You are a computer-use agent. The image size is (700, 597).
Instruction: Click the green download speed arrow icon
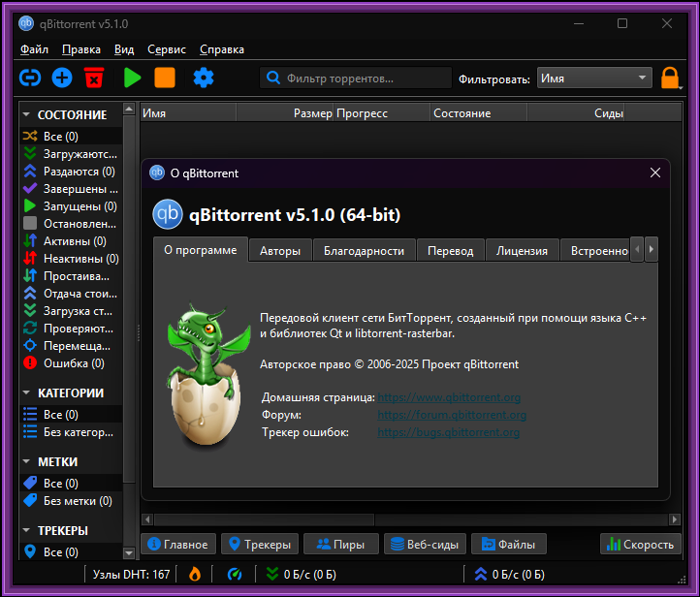tap(272, 574)
